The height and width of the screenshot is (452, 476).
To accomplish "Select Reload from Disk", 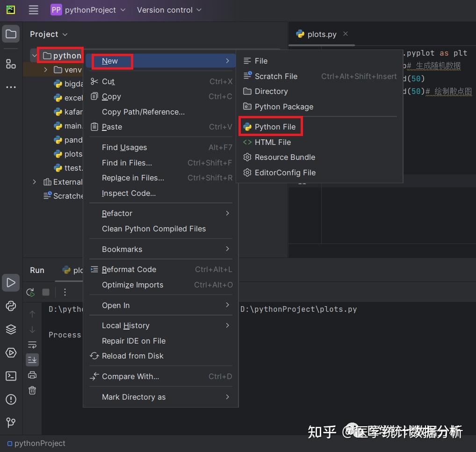I will (161, 356).
